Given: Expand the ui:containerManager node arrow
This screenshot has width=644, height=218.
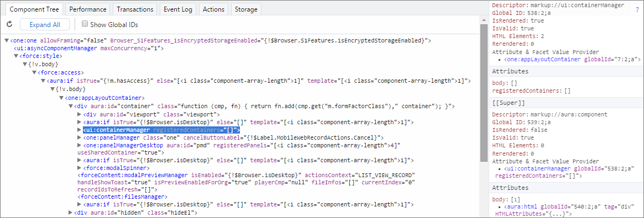Looking at the screenshot, I should [x=80, y=130].
